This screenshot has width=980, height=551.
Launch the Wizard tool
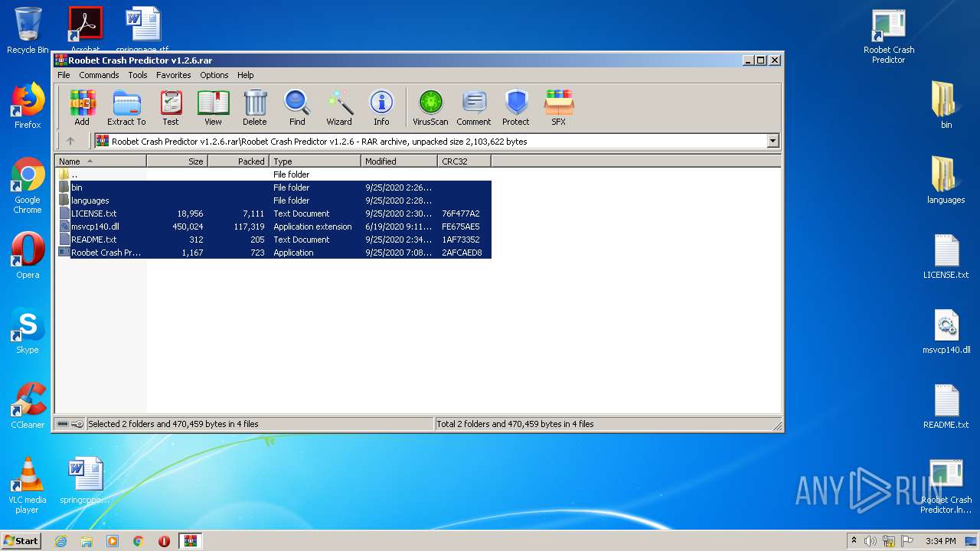click(x=339, y=107)
